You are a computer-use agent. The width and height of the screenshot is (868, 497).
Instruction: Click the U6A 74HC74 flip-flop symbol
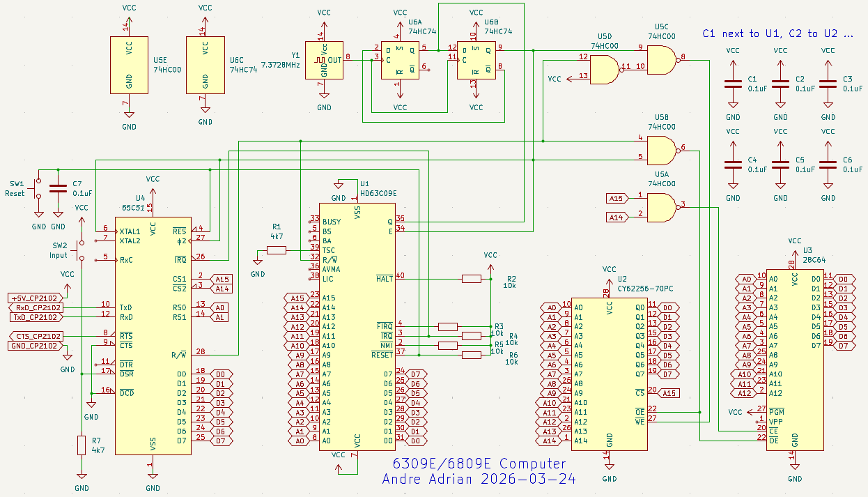(400, 60)
